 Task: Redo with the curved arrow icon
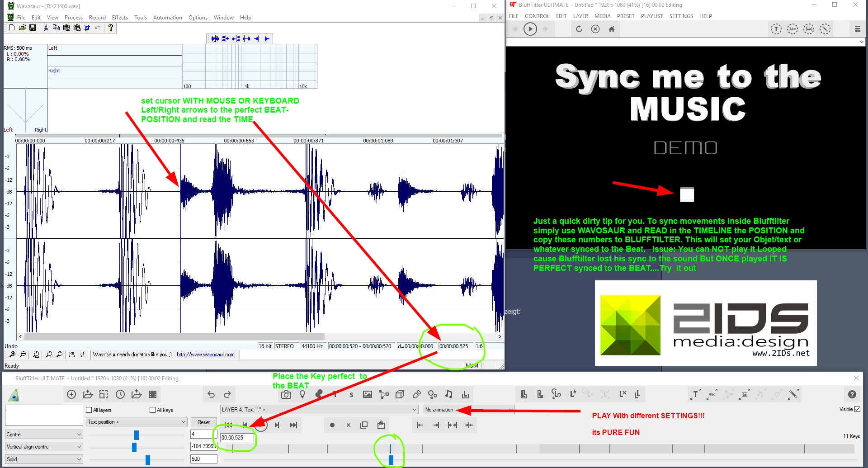click(x=227, y=394)
